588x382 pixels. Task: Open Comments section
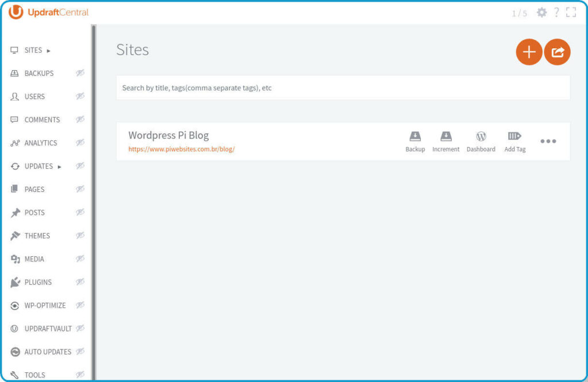pos(42,120)
